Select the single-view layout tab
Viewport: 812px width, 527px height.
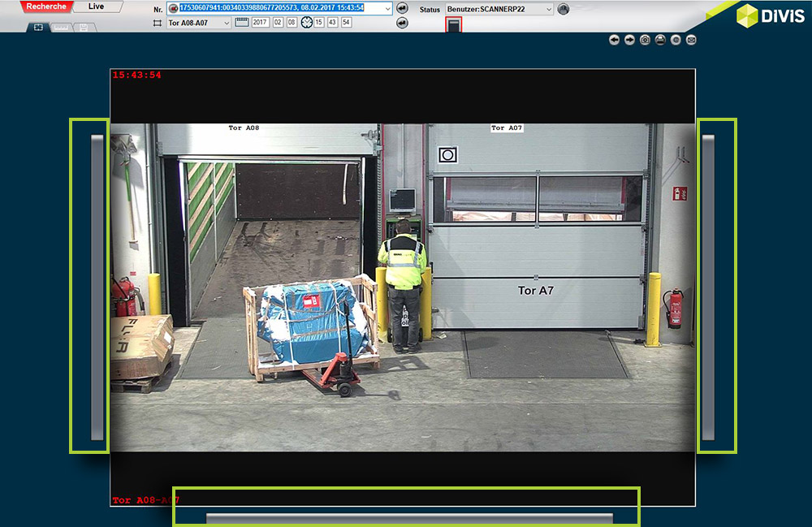[x=38, y=27]
